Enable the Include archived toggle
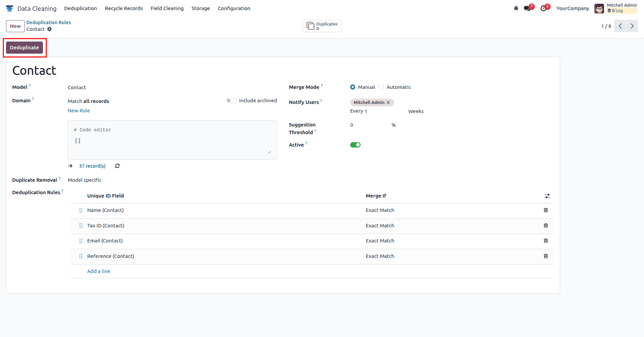Viewport: 644px width, 337px height. pyautogui.click(x=231, y=100)
